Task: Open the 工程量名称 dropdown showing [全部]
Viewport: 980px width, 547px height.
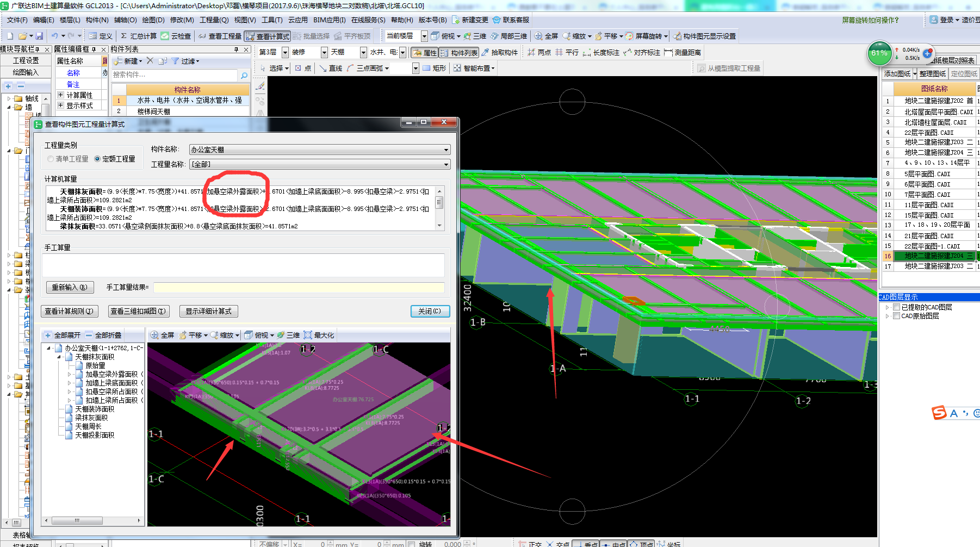Action: (320, 164)
